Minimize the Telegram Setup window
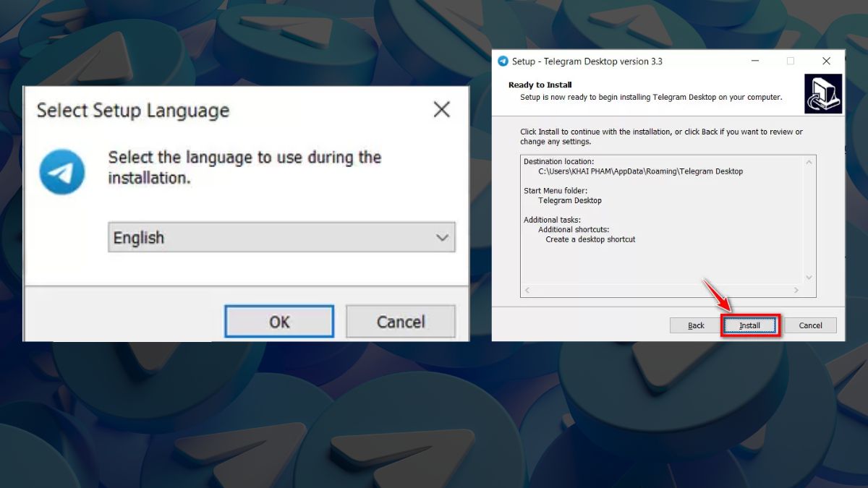This screenshot has width=868, height=488. point(754,61)
